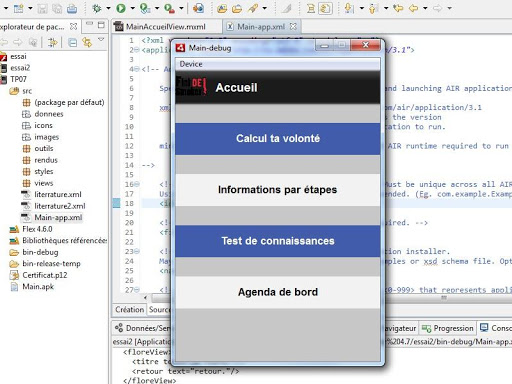This screenshot has width=512, height=384.
Task: Minimize the package explorer panel
Action: tap(89, 23)
